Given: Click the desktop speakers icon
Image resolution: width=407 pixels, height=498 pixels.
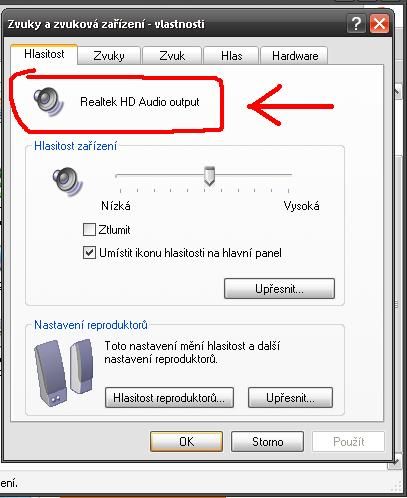Looking at the screenshot, I should point(64,372).
